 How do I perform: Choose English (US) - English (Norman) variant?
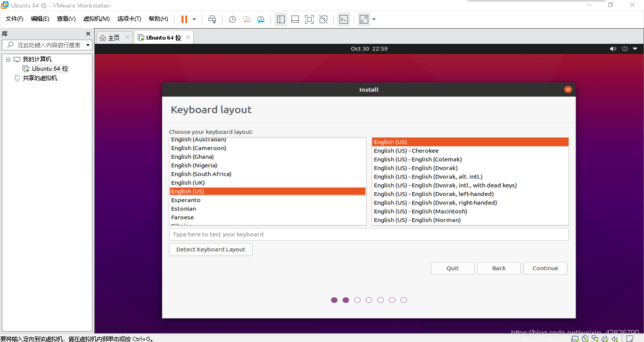coord(470,220)
